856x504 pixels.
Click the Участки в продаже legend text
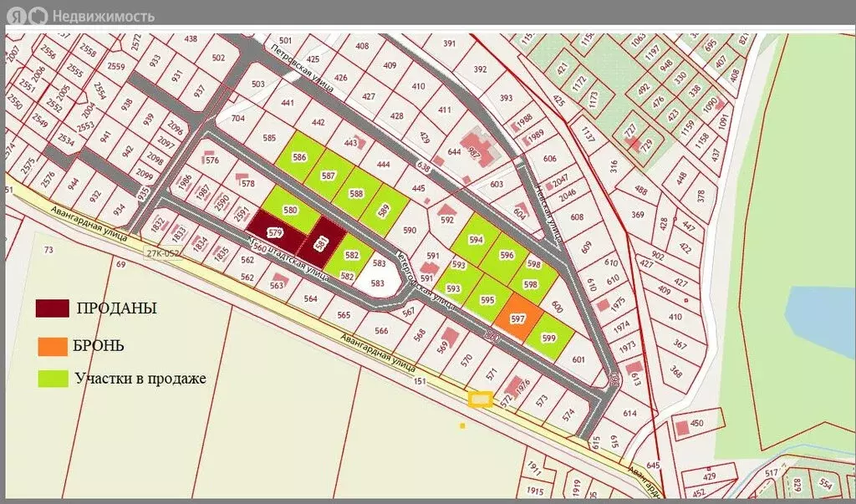(x=140, y=379)
